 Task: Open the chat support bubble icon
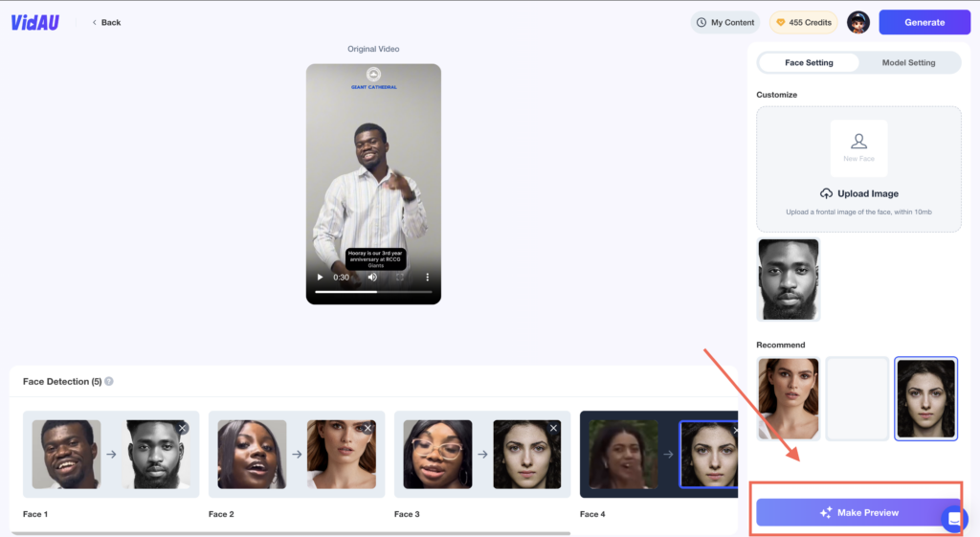[954, 518]
